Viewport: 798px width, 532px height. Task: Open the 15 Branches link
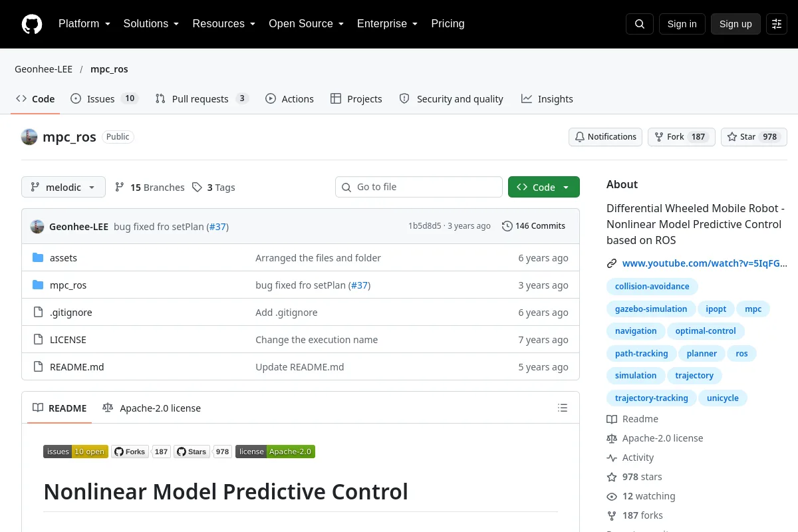150,188
